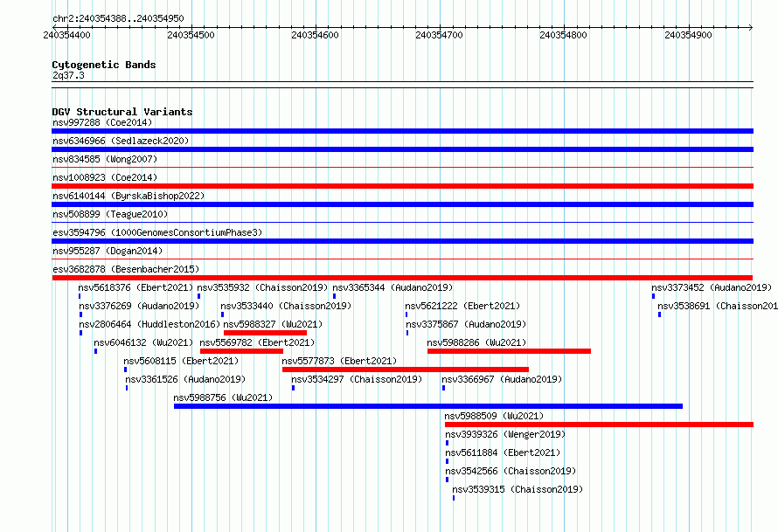This screenshot has height=532, width=778.
Task: Open nsv6140144 (ByrskaBishop2022) variant
Action: (x=129, y=196)
